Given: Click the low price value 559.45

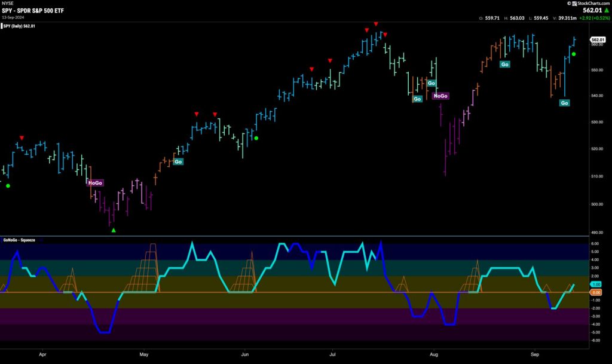Looking at the screenshot, I should [x=541, y=18].
